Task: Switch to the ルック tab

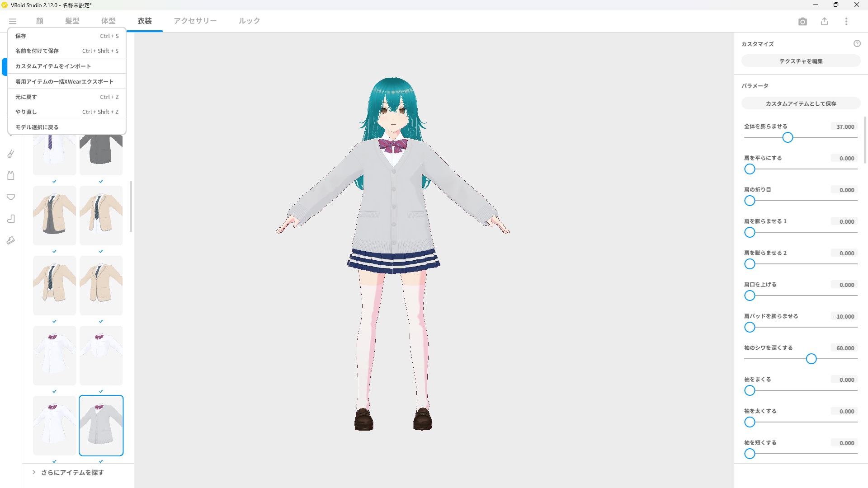Action: tap(249, 21)
